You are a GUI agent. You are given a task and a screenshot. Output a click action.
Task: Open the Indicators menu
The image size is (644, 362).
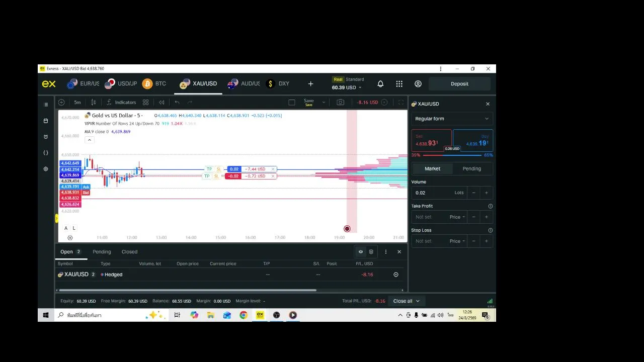tap(121, 102)
